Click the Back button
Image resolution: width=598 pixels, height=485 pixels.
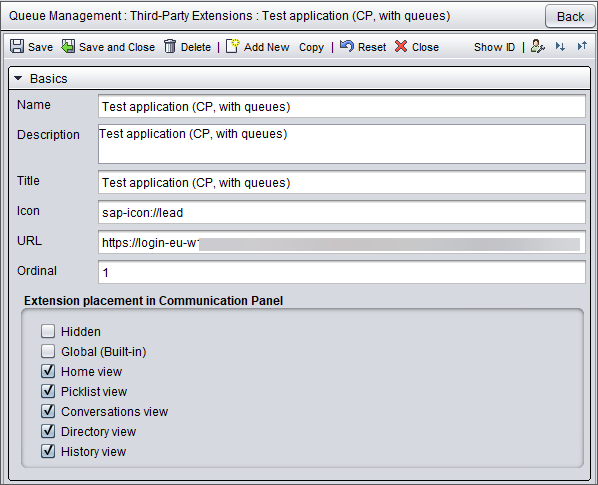coord(570,16)
